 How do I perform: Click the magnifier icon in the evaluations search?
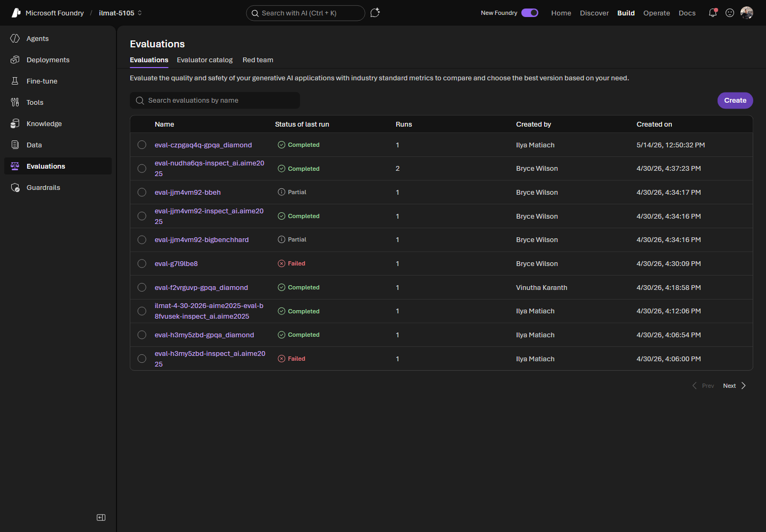tap(140, 101)
